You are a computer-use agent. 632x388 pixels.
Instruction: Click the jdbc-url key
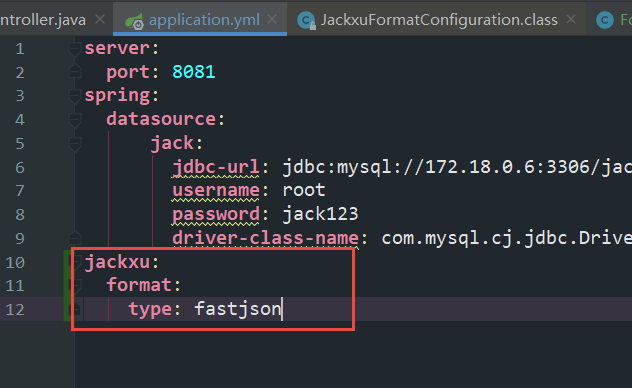coord(216,167)
